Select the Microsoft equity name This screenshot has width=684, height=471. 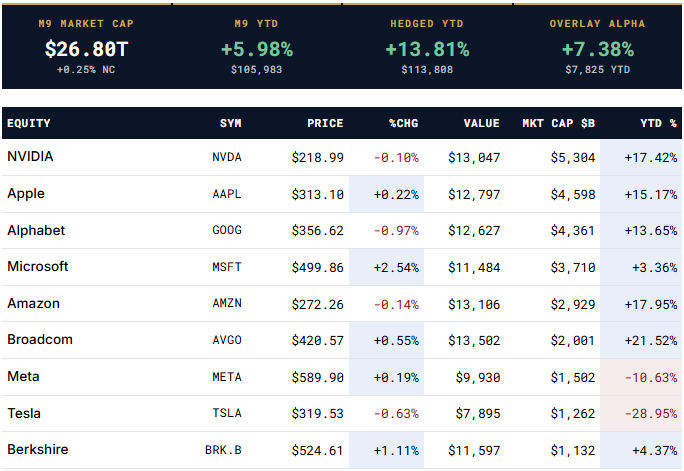(38, 266)
